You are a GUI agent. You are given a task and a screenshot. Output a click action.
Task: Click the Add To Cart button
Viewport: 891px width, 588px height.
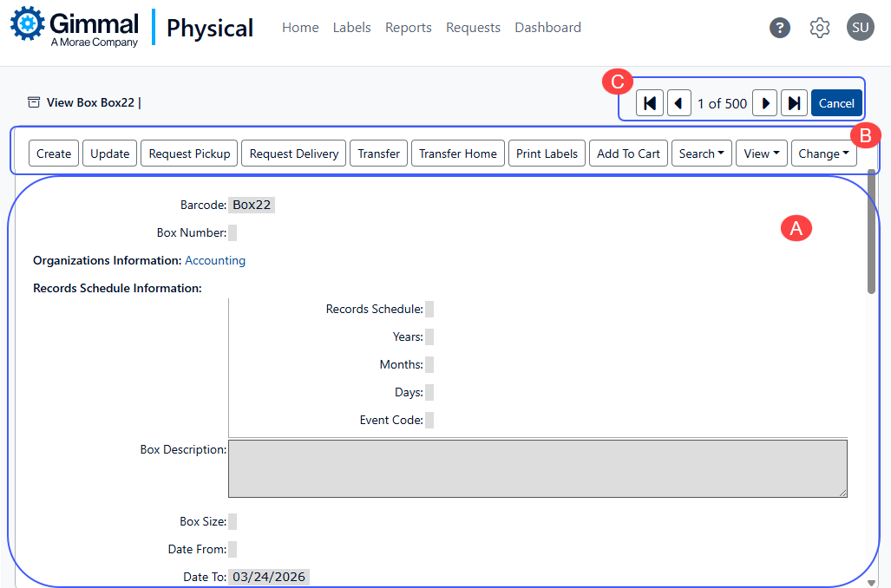tap(628, 154)
